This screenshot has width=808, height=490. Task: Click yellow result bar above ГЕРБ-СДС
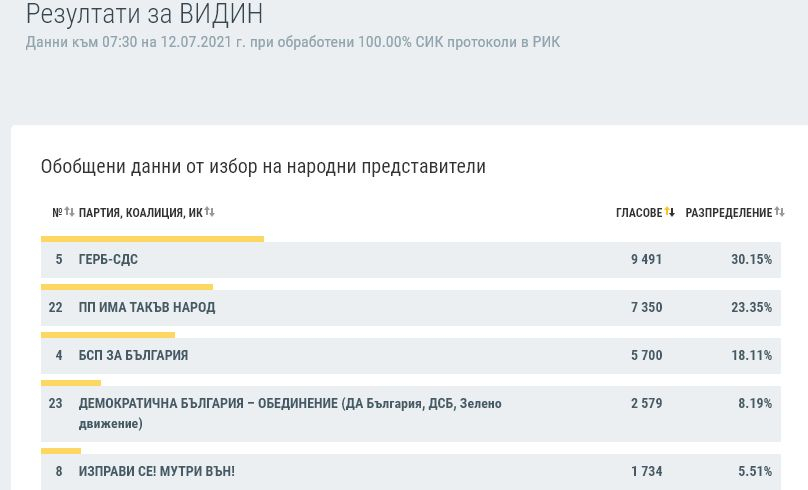153,239
